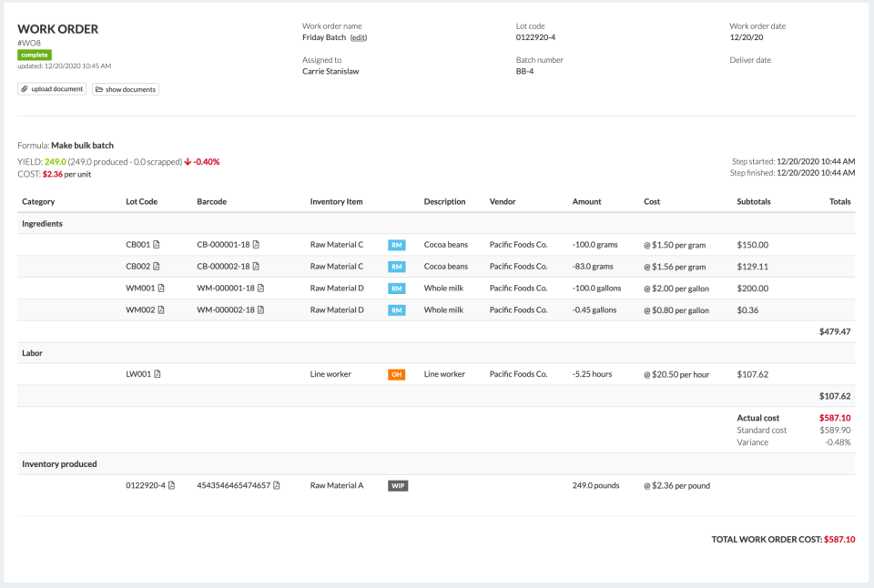Click the show documents button
Viewport: 874px width, 588px height.
(127, 88)
